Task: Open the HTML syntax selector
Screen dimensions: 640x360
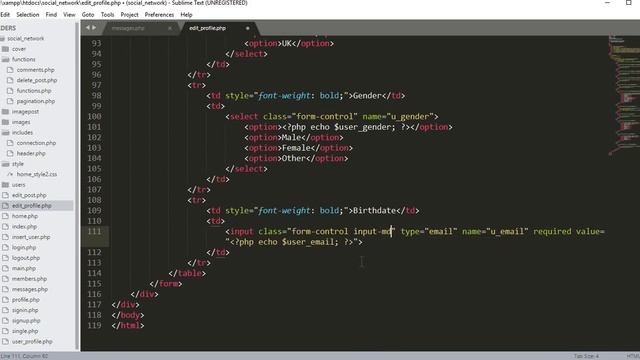Action: coord(633,356)
